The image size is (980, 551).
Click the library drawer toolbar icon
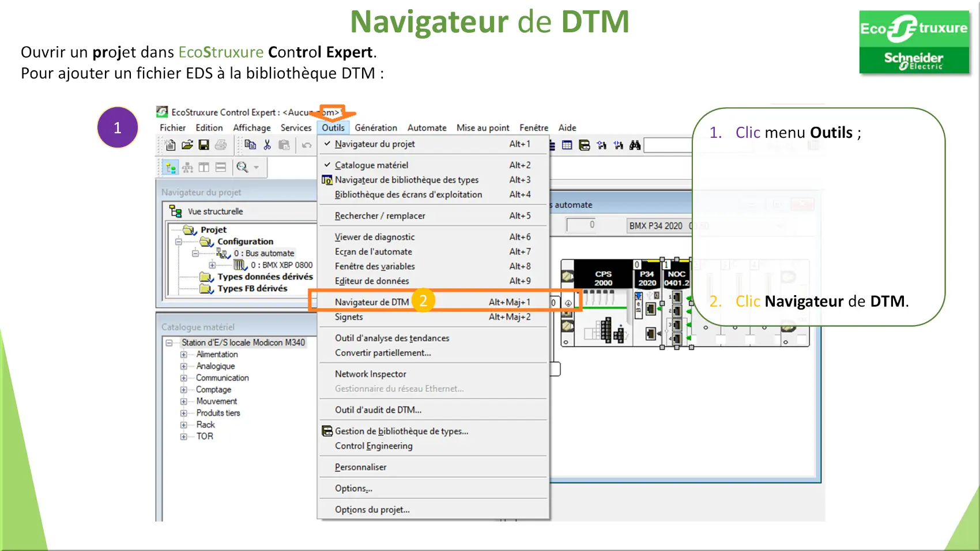(585, 145)
